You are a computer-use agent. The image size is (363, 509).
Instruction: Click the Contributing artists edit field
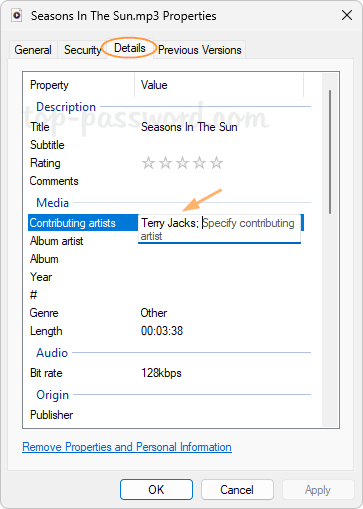click(x=219, y=229)
